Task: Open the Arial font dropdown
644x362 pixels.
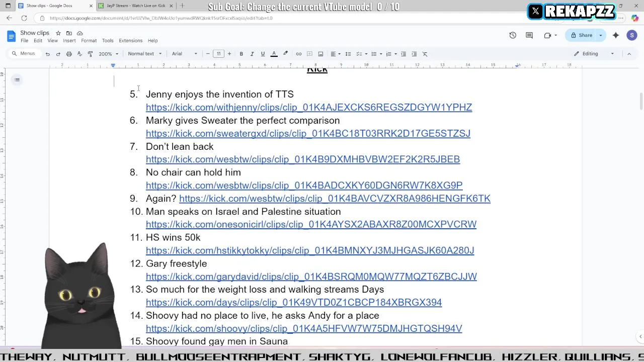Action: click(185, 54)
